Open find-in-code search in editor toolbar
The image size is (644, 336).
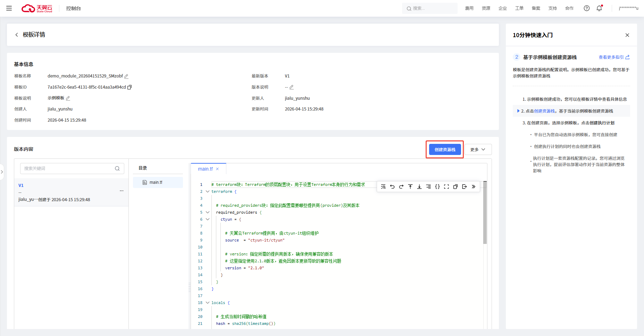pos(383,187)
